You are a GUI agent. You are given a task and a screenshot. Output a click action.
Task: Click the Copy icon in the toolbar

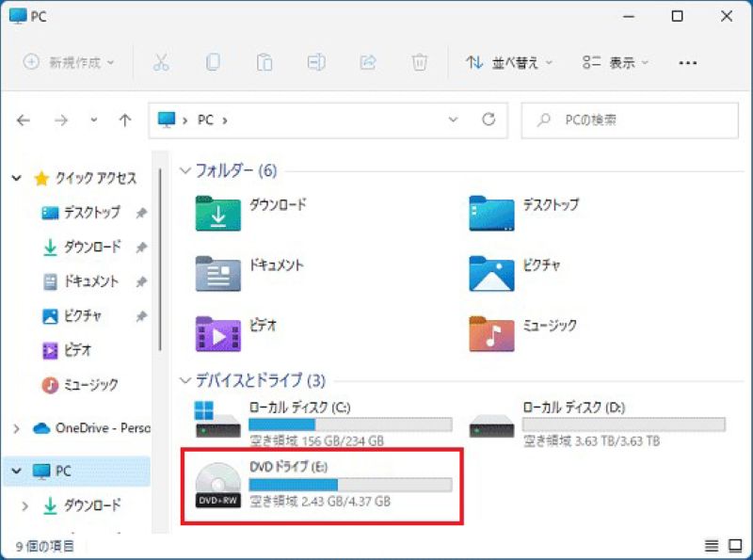pos(214,62)
